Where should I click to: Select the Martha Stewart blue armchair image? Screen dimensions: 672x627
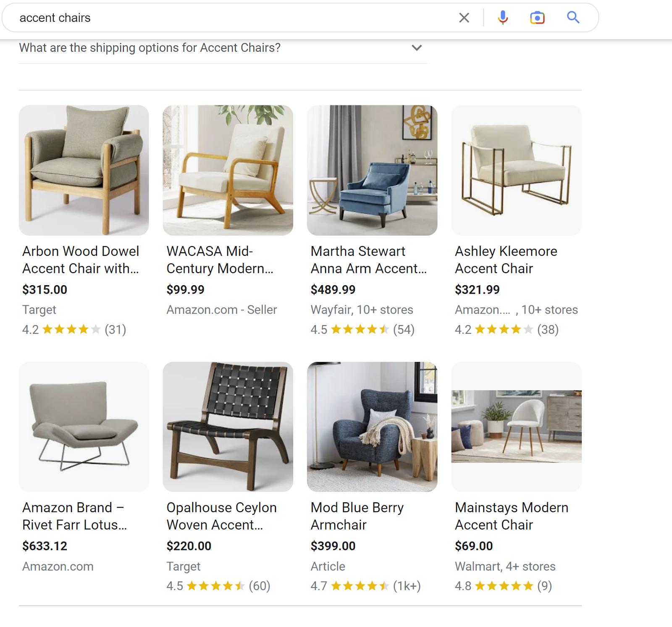pos(372,170)
